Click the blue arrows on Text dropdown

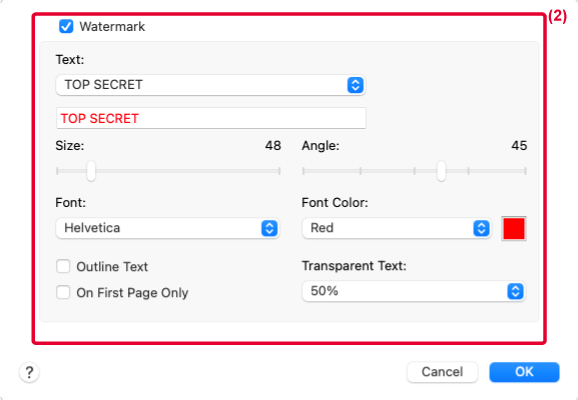pos(355,85)
